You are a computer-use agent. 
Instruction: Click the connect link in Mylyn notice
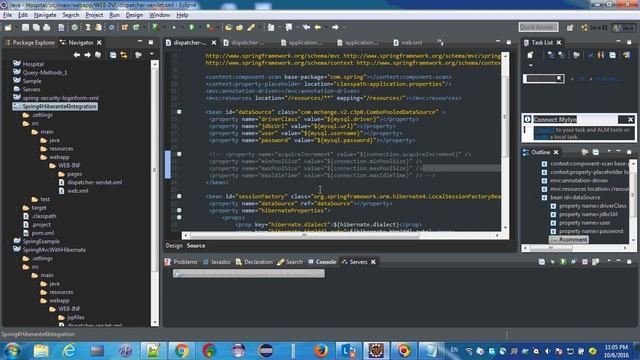pos(544,130)
